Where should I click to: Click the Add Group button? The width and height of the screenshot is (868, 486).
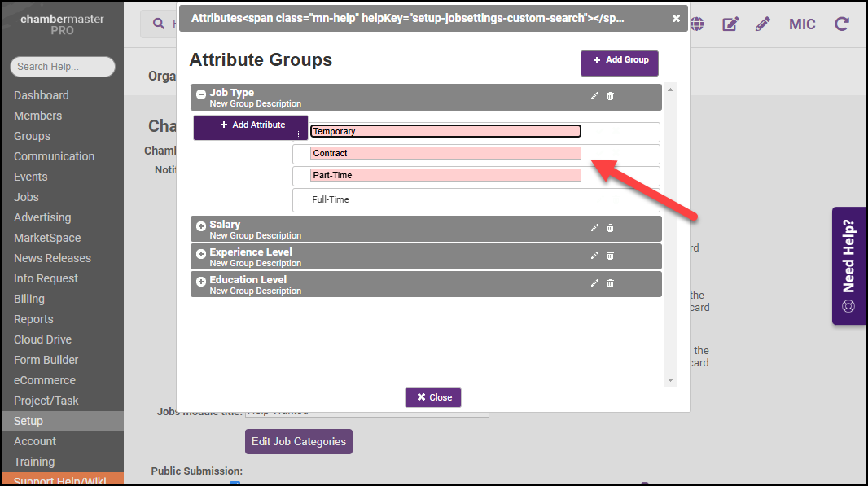pyautogui.click(x=619, y=60)
